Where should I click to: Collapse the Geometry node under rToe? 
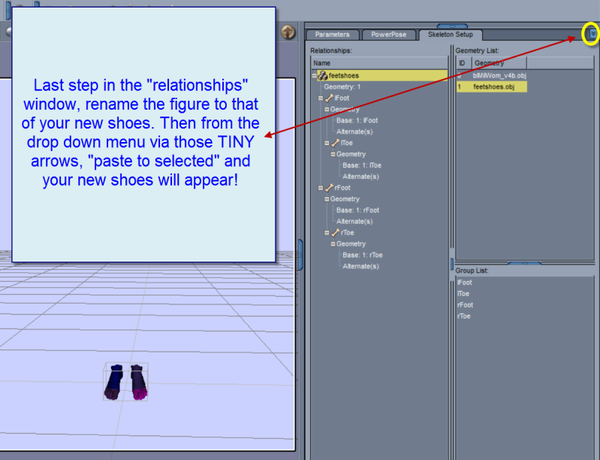[x=333, y=244]
